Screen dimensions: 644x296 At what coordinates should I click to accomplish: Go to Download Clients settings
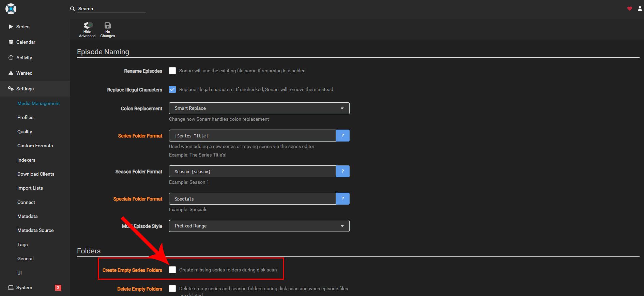36,174
